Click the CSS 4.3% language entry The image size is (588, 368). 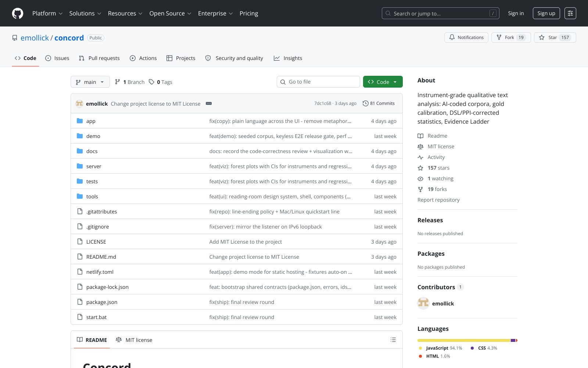[x=484, y=348]
